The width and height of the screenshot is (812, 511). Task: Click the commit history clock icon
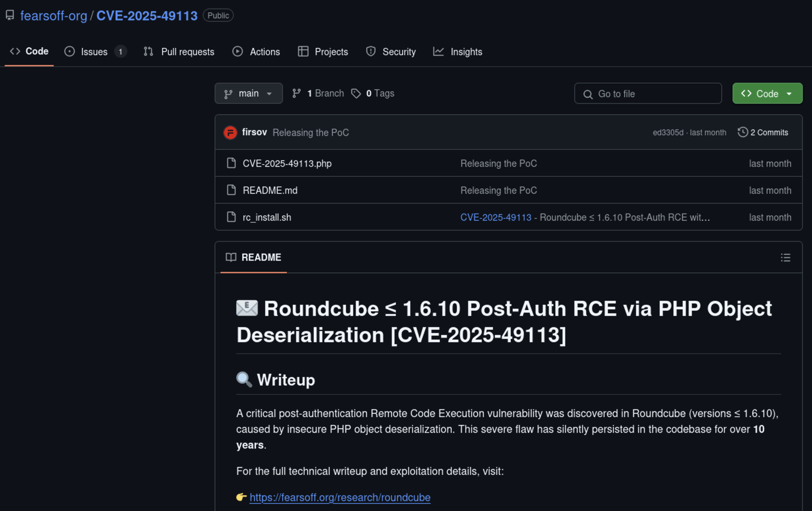click(742, 132)
